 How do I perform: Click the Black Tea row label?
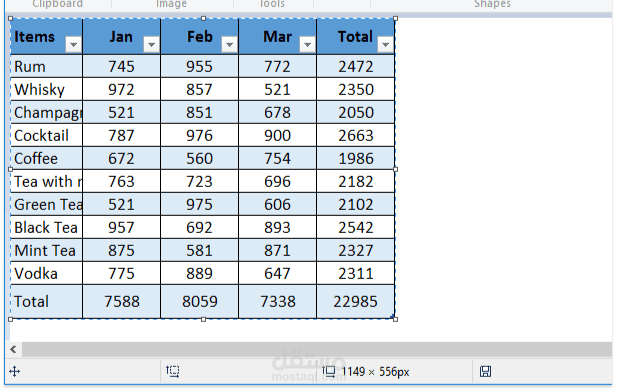47,227
